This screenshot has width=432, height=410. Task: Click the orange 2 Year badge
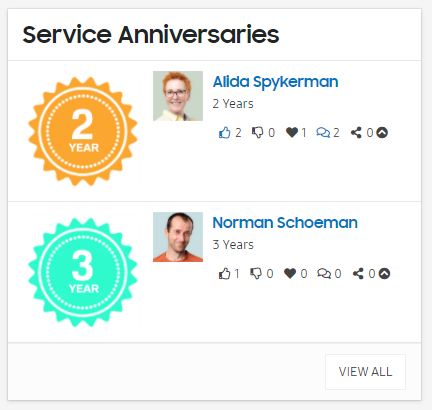(83, 131)
